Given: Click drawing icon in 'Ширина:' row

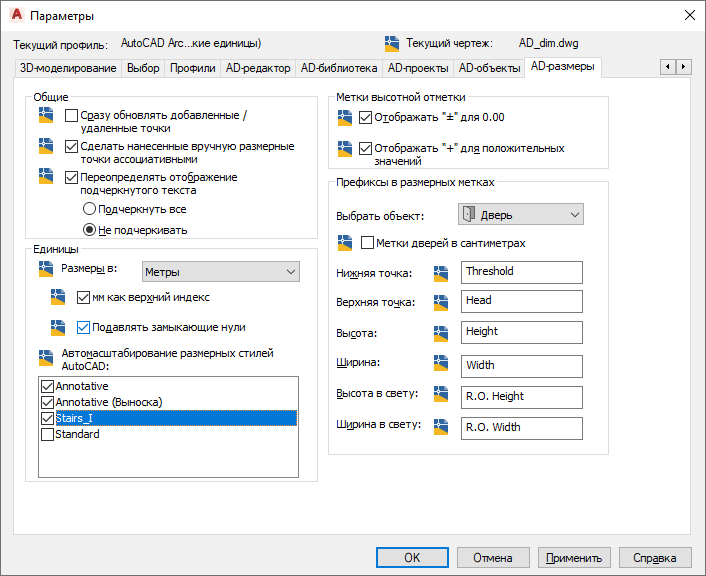Looking at the screenshot, I should [441, 363].
